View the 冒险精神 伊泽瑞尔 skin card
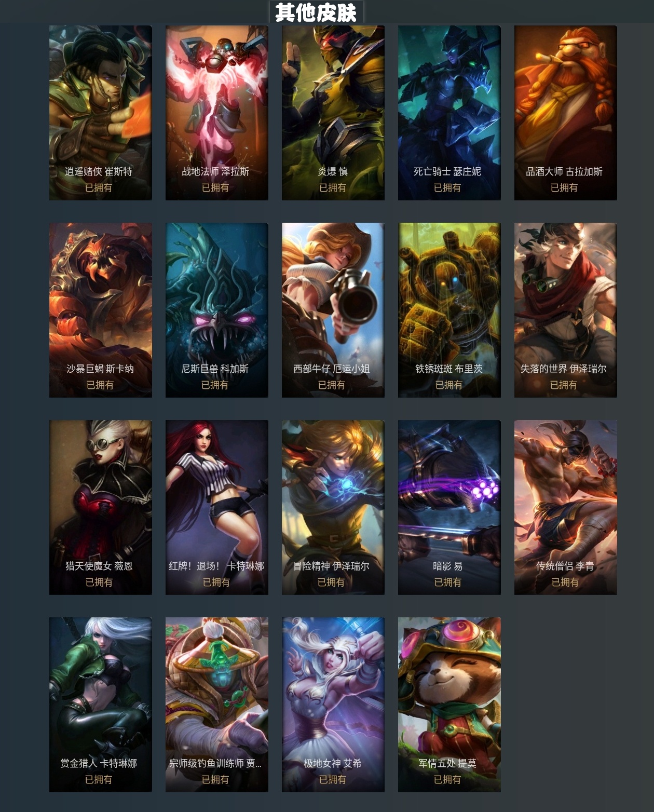 (x=333, y=507)
